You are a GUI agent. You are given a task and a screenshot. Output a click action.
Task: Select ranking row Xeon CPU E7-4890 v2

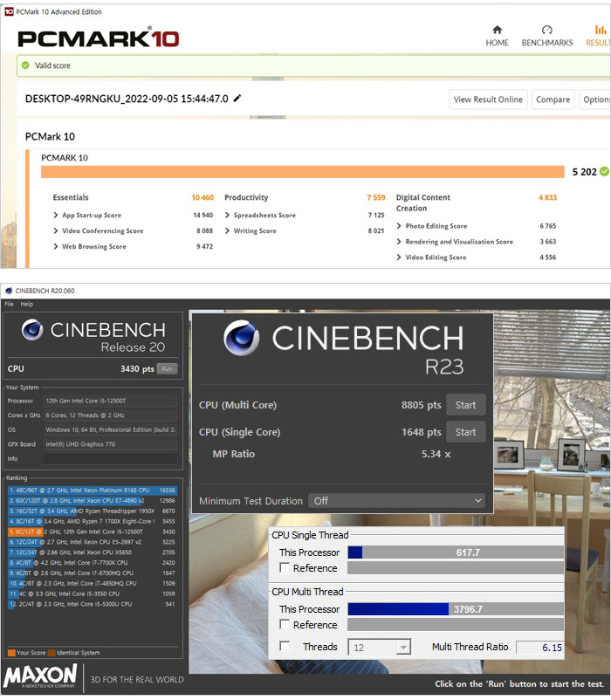[93, 500]
